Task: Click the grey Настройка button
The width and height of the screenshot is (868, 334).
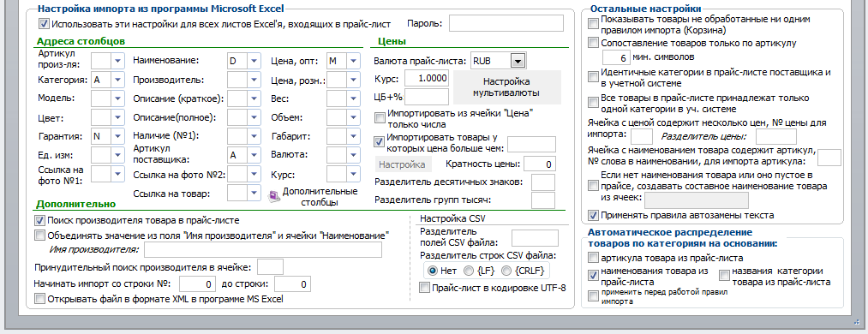Action: [404, 164]
